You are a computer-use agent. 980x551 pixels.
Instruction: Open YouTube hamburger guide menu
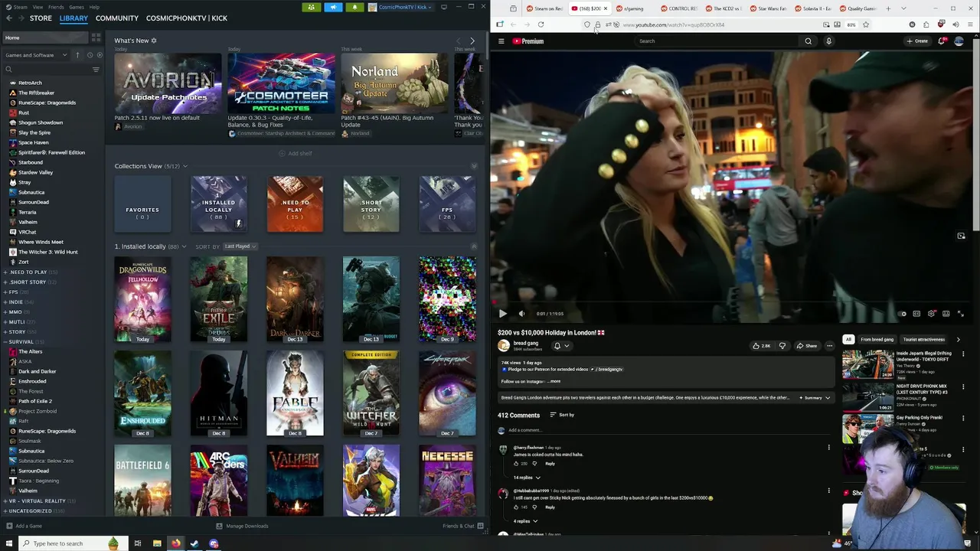501,41
